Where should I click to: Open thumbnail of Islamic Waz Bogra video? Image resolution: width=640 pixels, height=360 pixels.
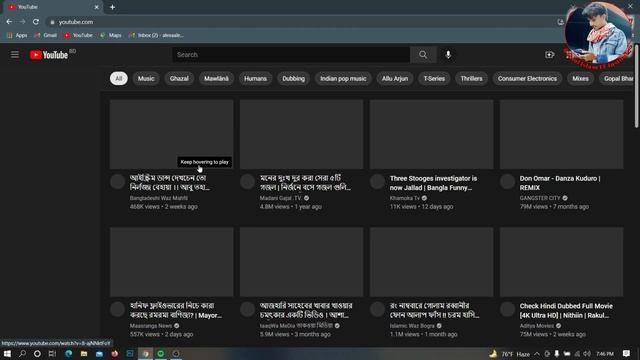(431, 262)
